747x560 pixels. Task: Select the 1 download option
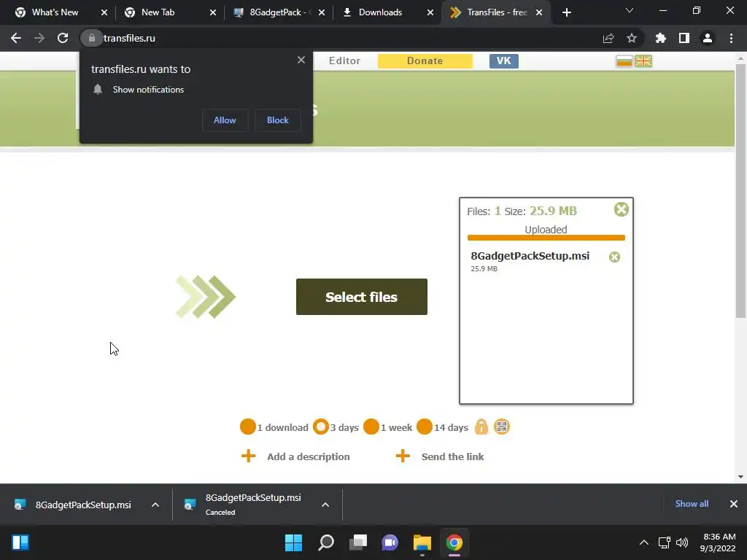248,427
